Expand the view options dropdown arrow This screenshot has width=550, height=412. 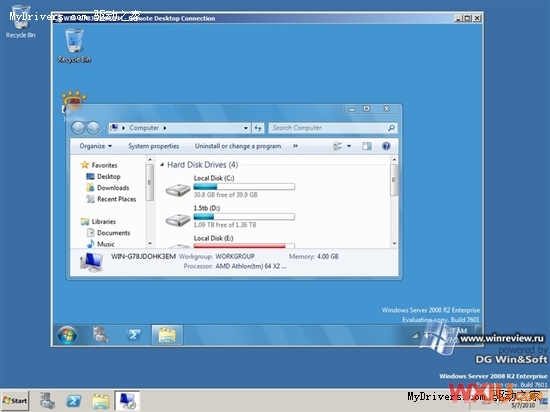point(349,146)
